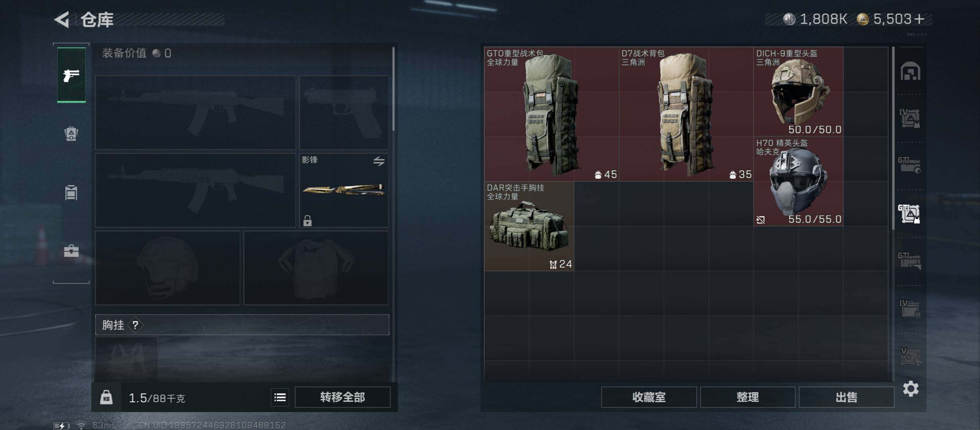Open the backpack tab in left sidebar
The image size is (980, 430).
(x=71, y=134)
